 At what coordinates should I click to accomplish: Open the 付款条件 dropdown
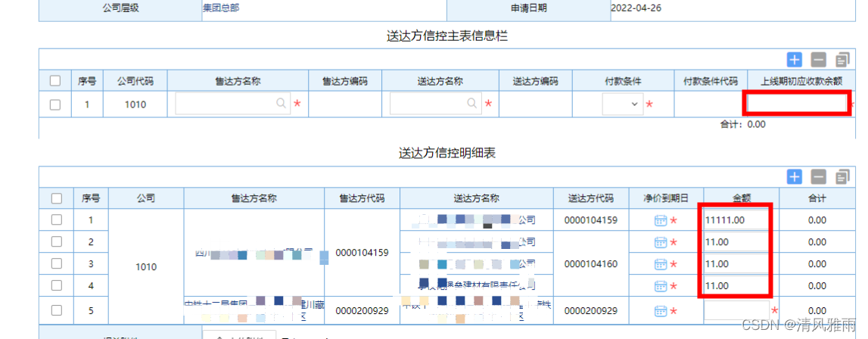pos(623,104)
